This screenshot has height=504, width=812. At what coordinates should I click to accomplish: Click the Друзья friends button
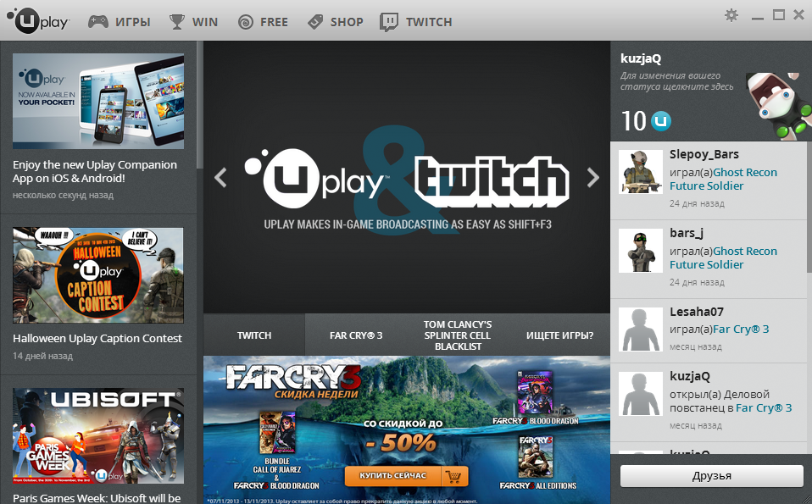(711, 476)
